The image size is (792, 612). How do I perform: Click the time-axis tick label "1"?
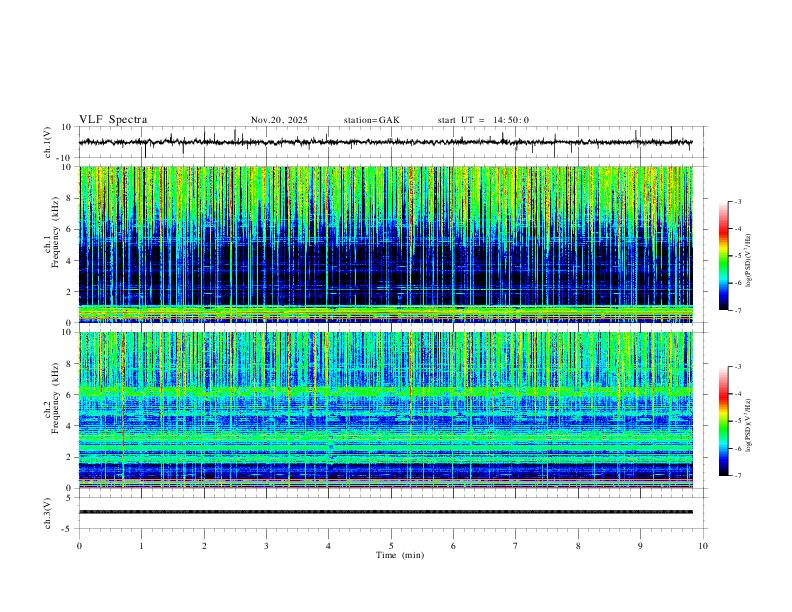[141, 546]
